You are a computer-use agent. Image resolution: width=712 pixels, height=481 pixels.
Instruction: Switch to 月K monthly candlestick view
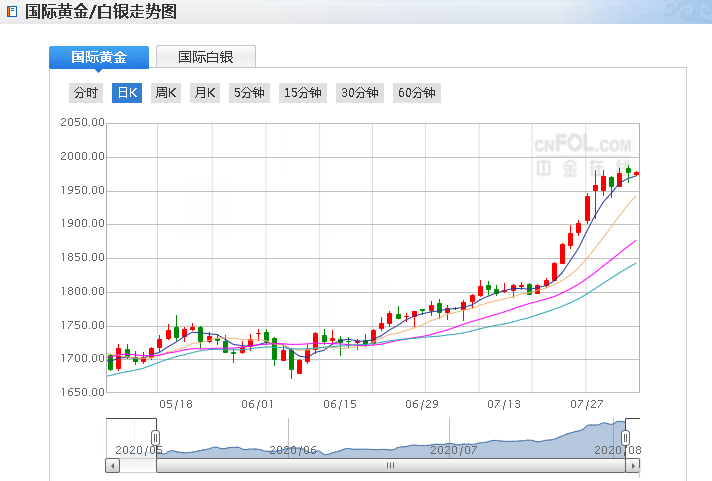coord(204,93)
